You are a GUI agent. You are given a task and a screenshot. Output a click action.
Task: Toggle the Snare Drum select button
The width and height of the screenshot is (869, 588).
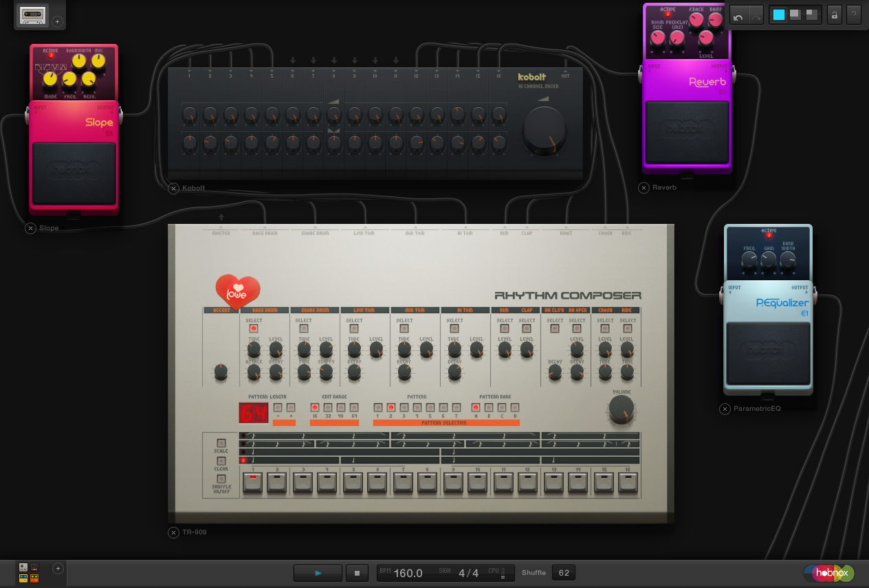pos(304,329)
